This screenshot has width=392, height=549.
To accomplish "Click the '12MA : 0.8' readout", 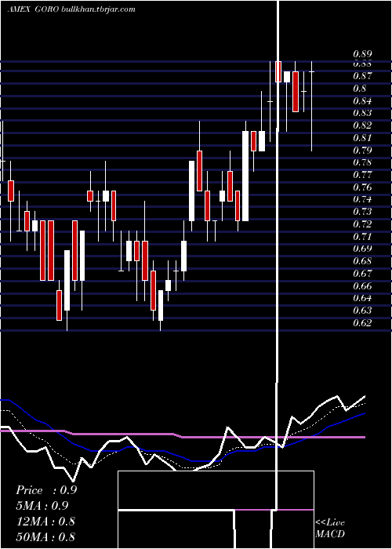I will (x=45, y=522).
